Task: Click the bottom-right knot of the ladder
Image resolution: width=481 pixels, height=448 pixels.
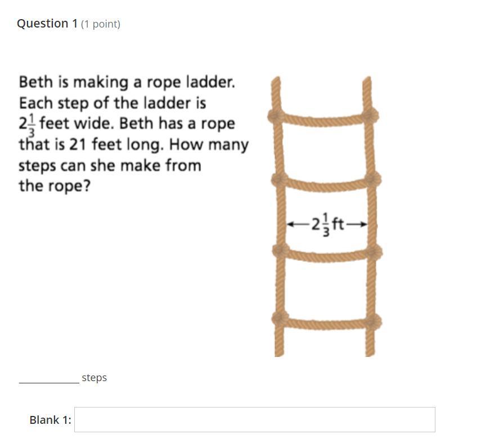Action: pyautogui.click(x=372, y=322)
